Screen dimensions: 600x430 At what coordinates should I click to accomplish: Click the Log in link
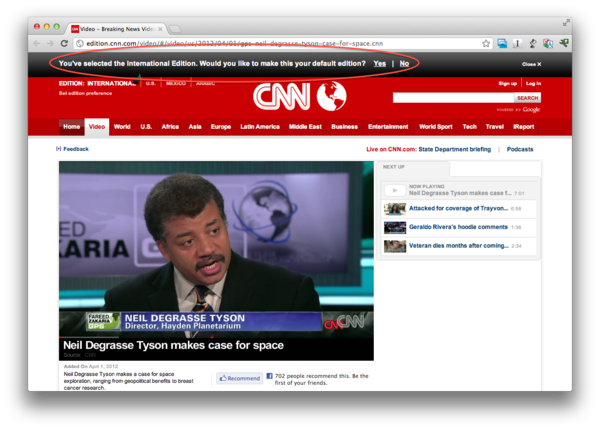pyautogui.click(x=533, y=83)
